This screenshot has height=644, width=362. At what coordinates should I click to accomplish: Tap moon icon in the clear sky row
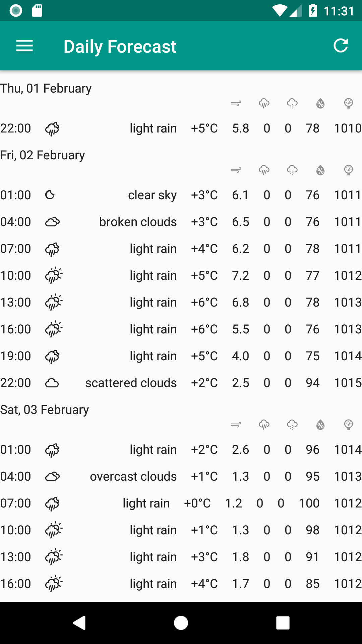tap(50, 195)
